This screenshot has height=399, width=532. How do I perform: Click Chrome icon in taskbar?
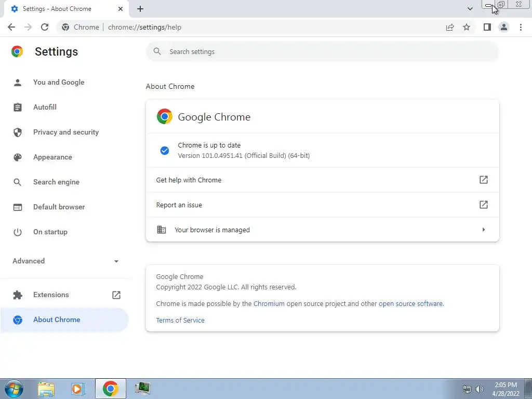click(111, 389)
